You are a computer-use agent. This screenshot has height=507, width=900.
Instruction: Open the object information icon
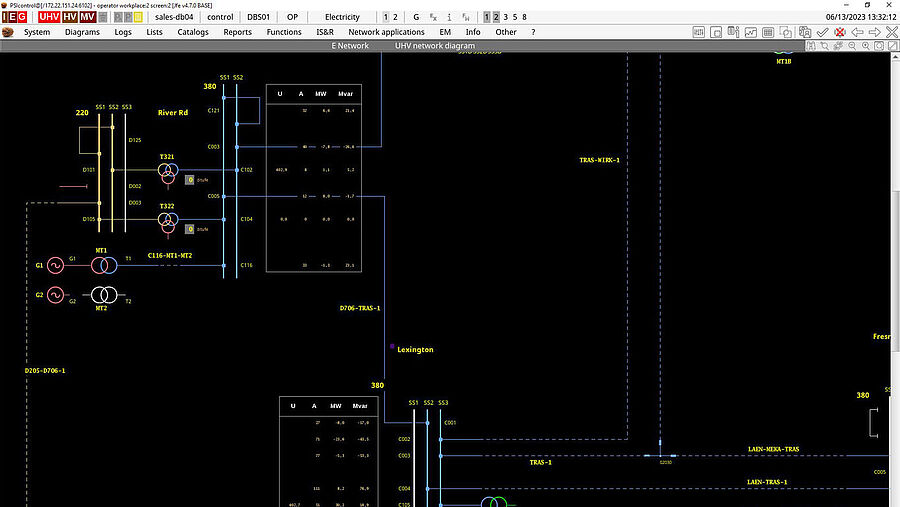pos(734,32)
